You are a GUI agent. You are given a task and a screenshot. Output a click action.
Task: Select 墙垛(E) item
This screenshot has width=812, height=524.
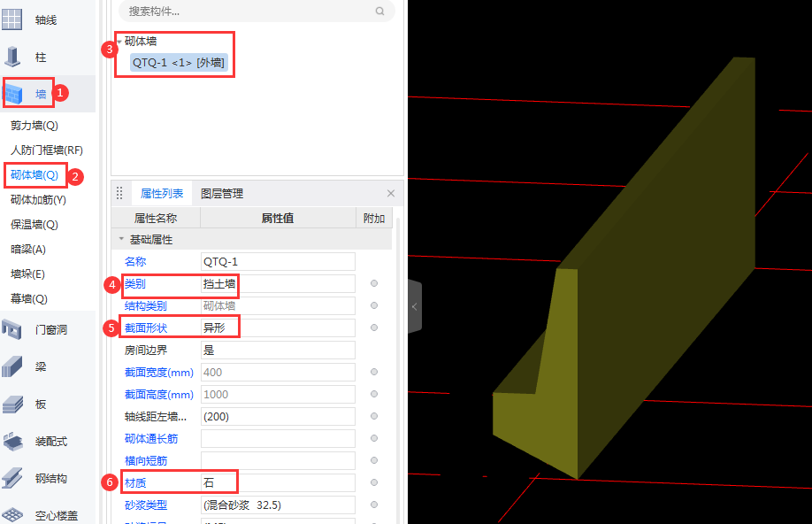(27, 274)
